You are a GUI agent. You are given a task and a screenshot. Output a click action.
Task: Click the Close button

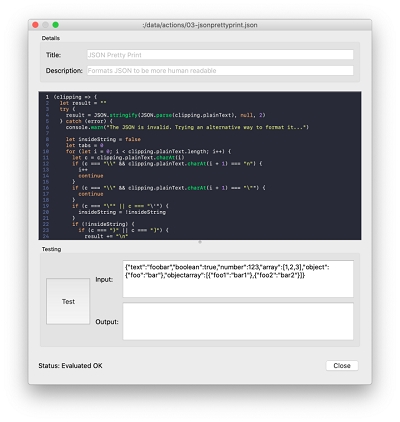coord(342,366)
